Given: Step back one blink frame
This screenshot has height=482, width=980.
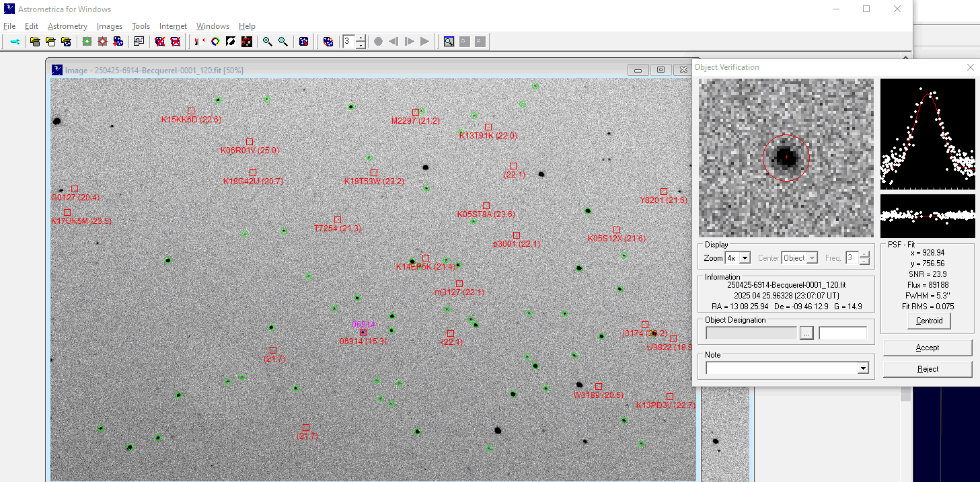Looking at the screenshot, I should pos(393,42).
